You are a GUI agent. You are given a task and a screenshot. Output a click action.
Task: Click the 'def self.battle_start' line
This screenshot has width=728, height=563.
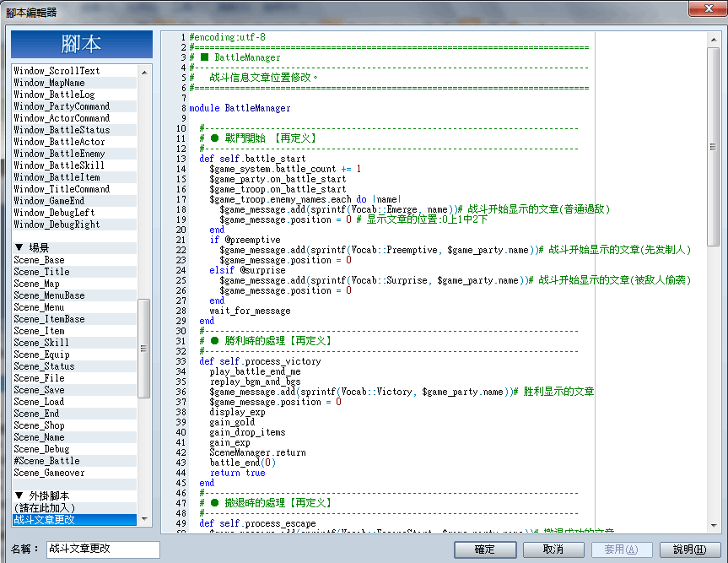coord(252,159)
